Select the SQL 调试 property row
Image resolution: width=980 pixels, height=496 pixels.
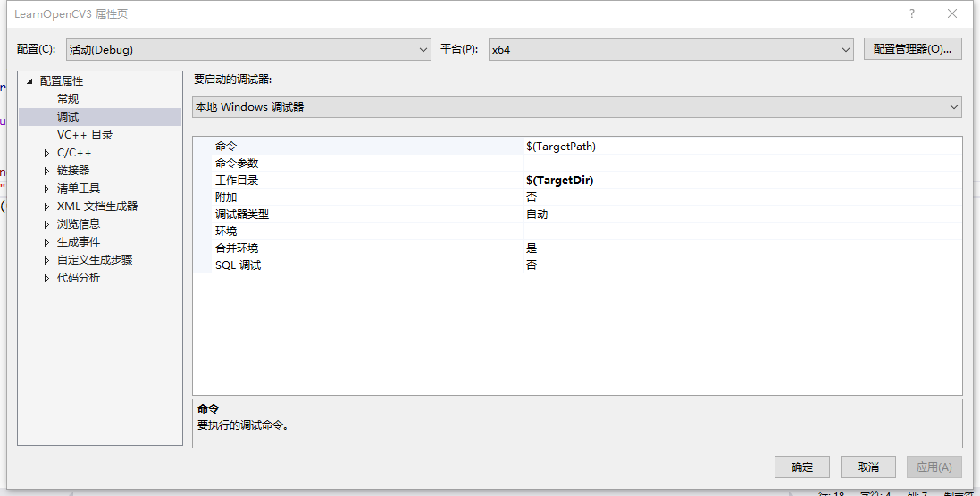[x=577, y=265]
